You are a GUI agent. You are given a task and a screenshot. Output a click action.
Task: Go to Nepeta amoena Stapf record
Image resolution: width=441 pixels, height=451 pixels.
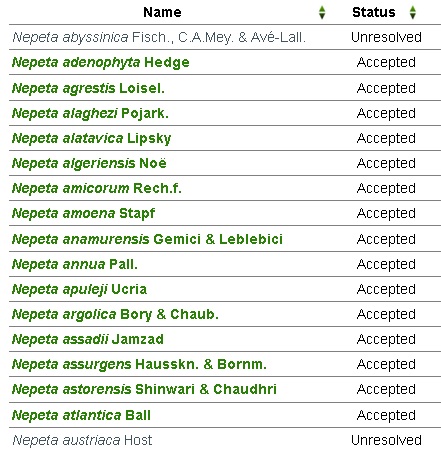(84, 214)
